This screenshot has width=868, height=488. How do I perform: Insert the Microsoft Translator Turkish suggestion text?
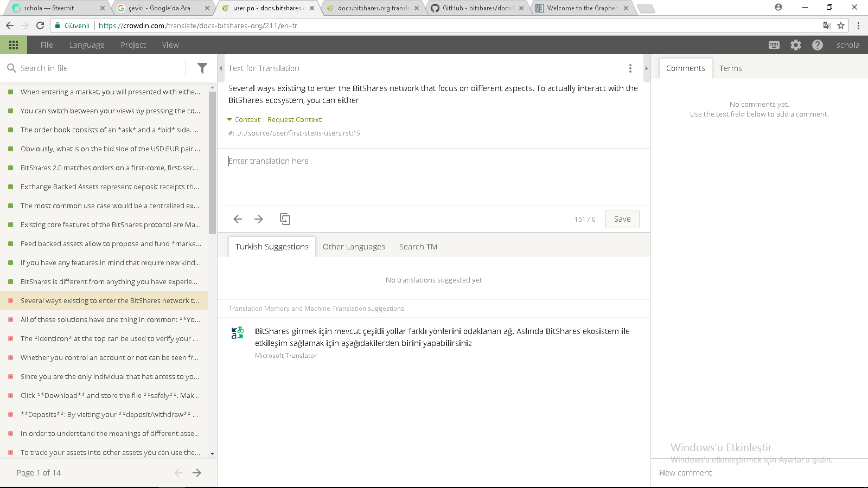tap(442, 337)
